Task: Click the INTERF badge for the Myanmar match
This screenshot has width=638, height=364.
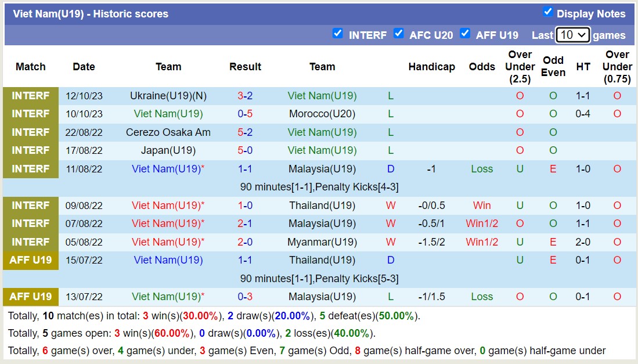Action: point(30,242)
